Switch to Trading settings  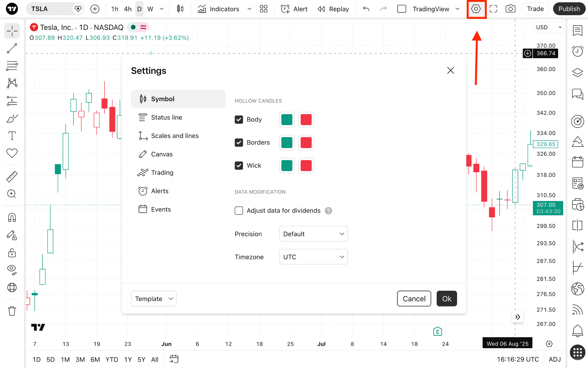tap(178, 172)
